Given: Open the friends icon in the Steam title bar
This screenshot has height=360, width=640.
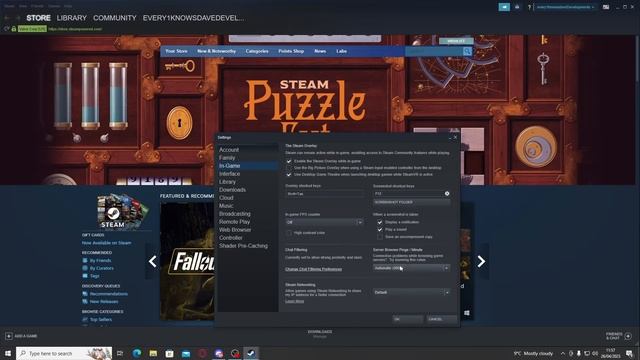Looking at the screenshot, I should (517, 7).
